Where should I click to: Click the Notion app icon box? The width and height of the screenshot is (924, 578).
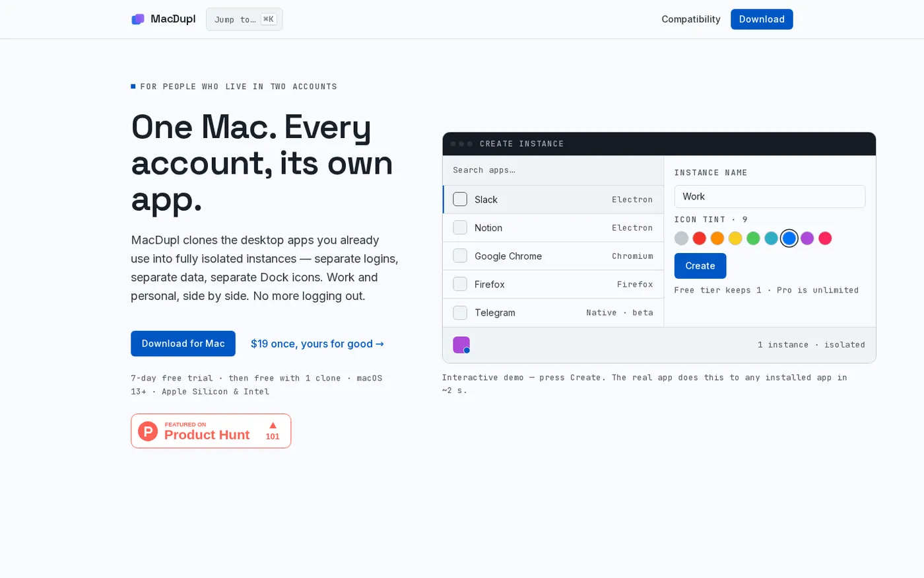(x=460, y=228)
